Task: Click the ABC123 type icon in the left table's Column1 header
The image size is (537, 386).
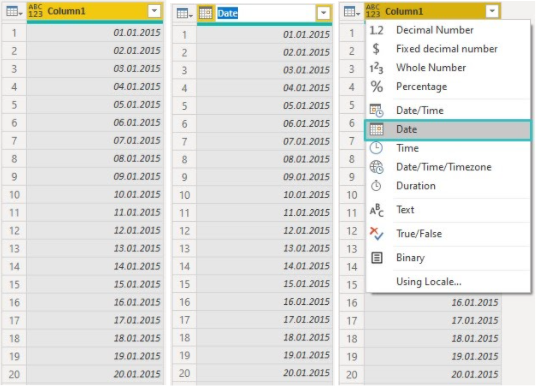Action: click(35, 11)
